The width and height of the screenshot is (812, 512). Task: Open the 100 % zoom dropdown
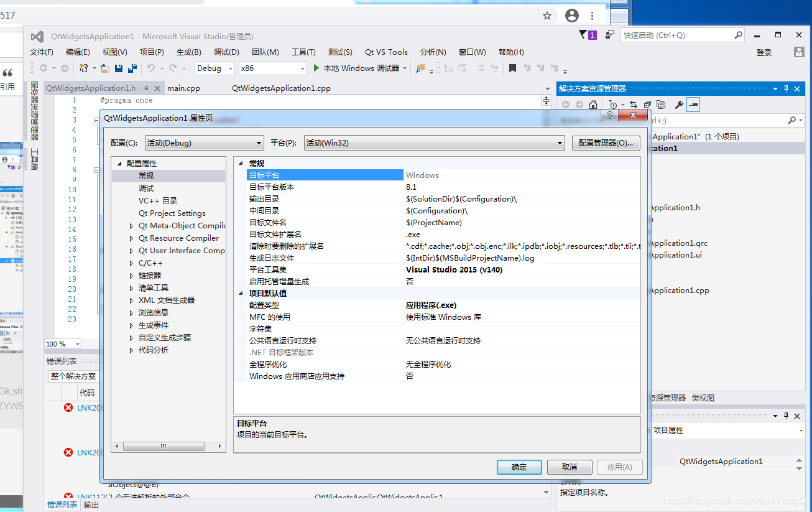click(x=63, y=344)
